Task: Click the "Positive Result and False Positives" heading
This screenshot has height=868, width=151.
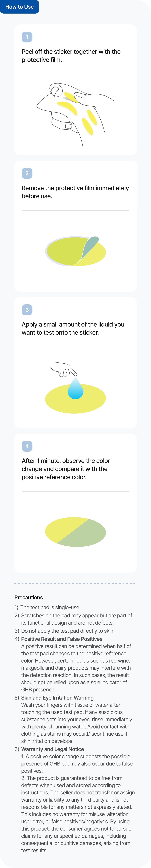Action: (62, 639)
